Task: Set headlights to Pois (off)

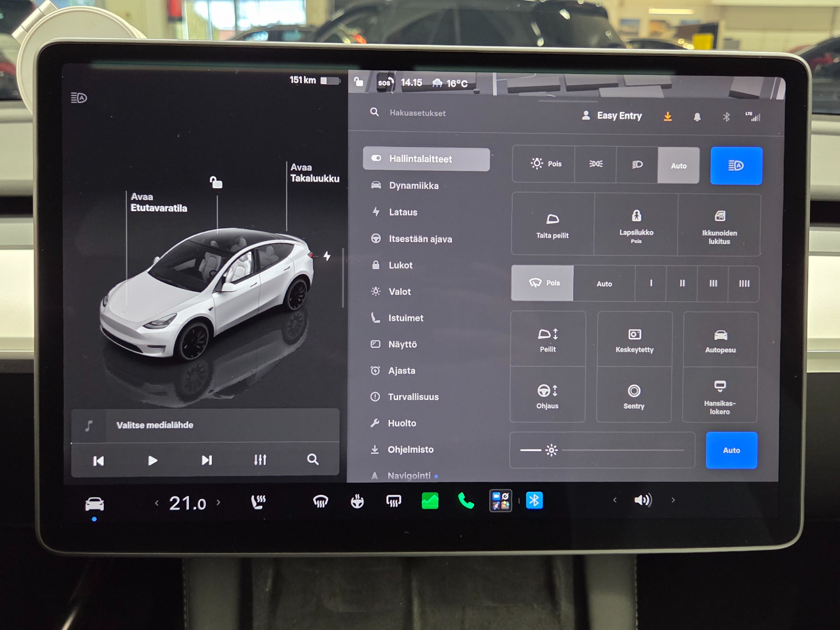Action: (544, 164)
